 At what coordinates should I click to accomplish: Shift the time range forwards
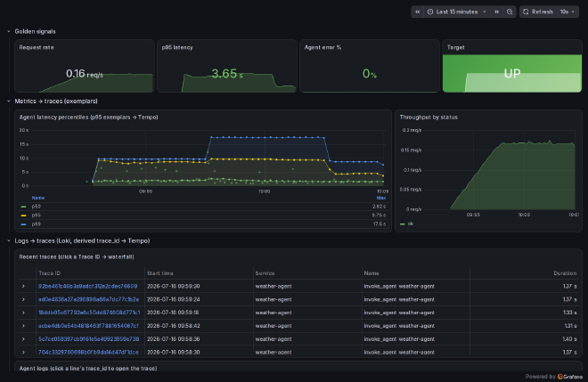(x=496, y=12)
